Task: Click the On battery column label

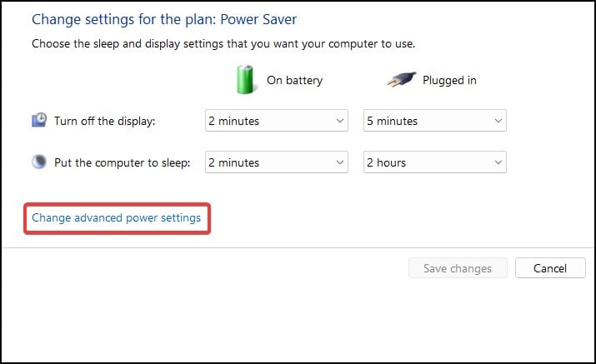Action: [294, 80]
